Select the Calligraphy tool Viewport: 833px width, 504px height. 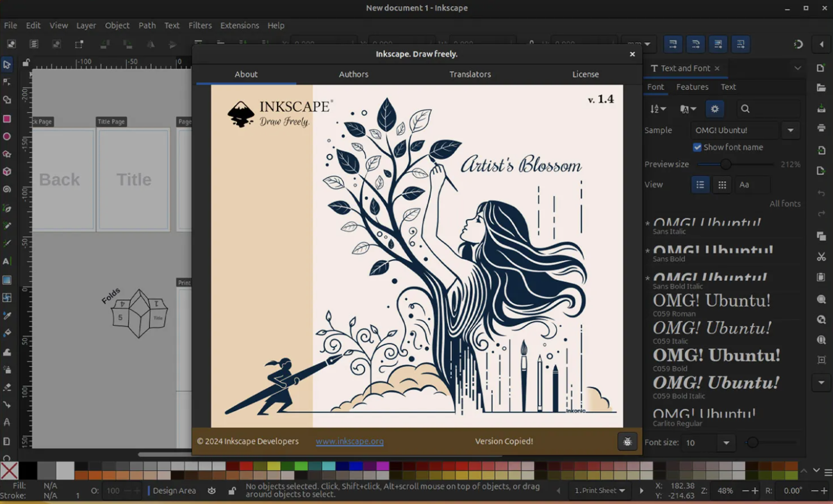(x=6, y=244)
